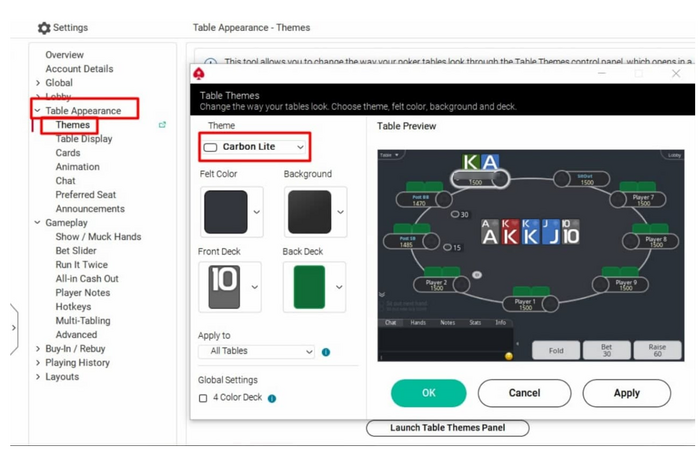The height and width of the screenshot is (458, 700).
Task: Select Table Display in the sidebar
Action: click(x=84, y=139)
